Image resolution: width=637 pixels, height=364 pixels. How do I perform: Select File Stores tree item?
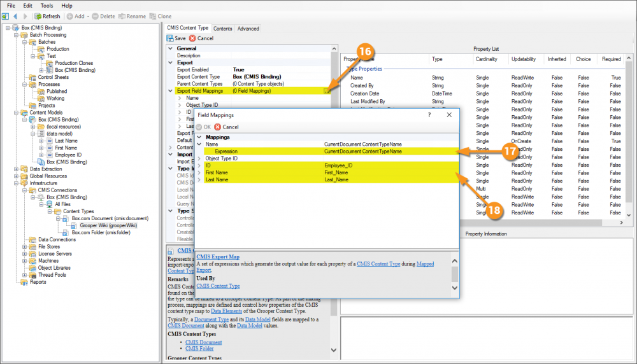point(49,247)
